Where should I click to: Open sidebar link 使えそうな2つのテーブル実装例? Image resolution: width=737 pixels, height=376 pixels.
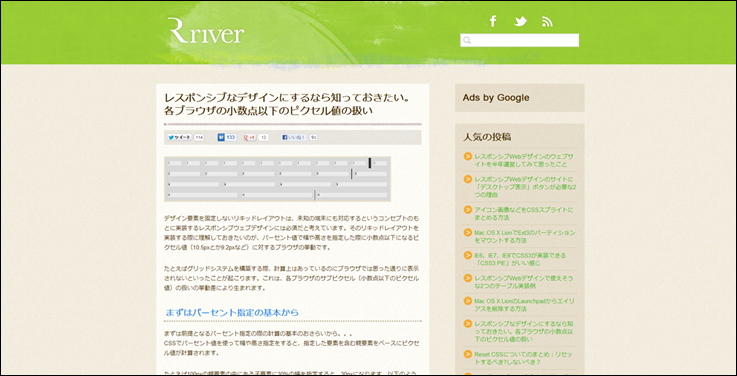tap(524, 282)
